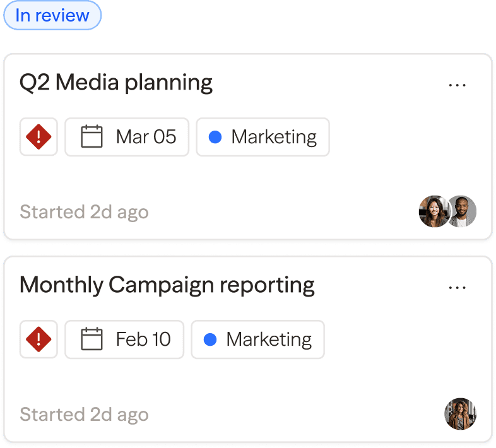Screen dimensions: 496x448
Task: Click blue dot in Monthly Campaign reporting's Marketing tag
Action: pyautogui.click(x=210, y=339)
